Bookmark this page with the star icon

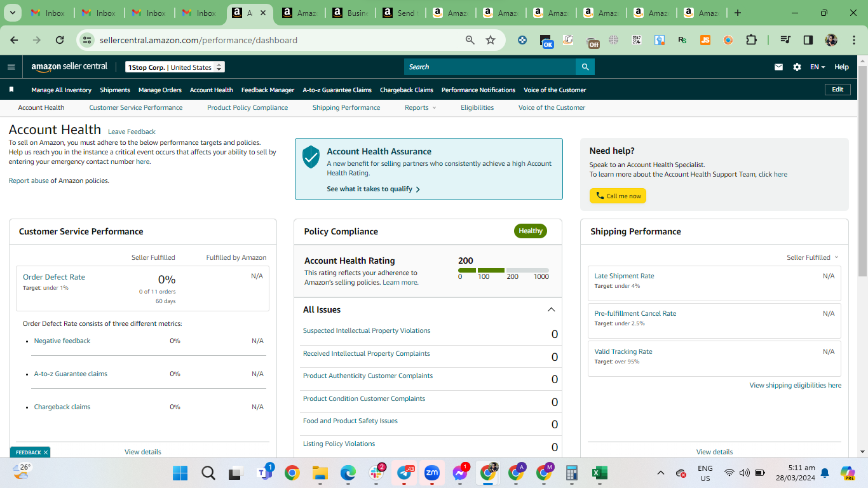click(491, 40)
